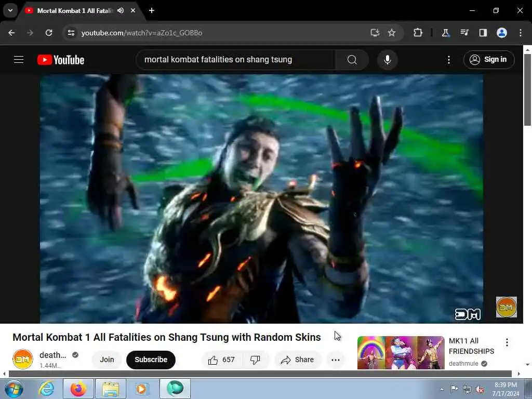Subscribe to the deathmule channel

(x=151, y=360)
